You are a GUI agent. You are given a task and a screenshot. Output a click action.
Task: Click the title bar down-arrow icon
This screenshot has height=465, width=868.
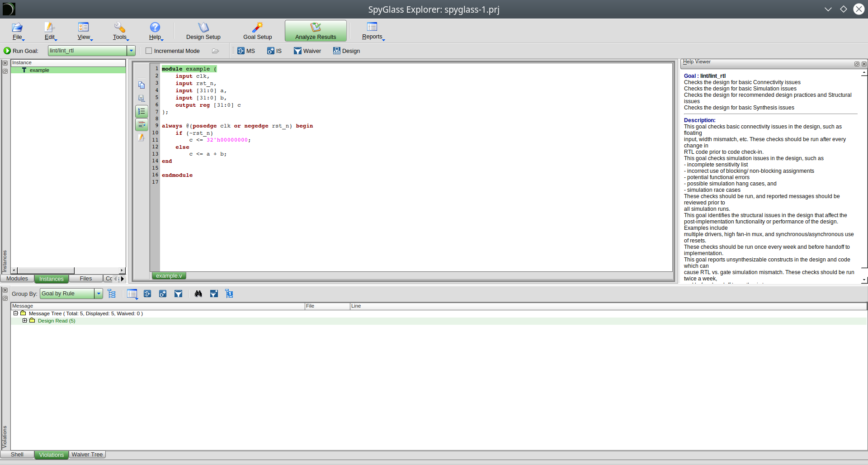tap(828, 9)
